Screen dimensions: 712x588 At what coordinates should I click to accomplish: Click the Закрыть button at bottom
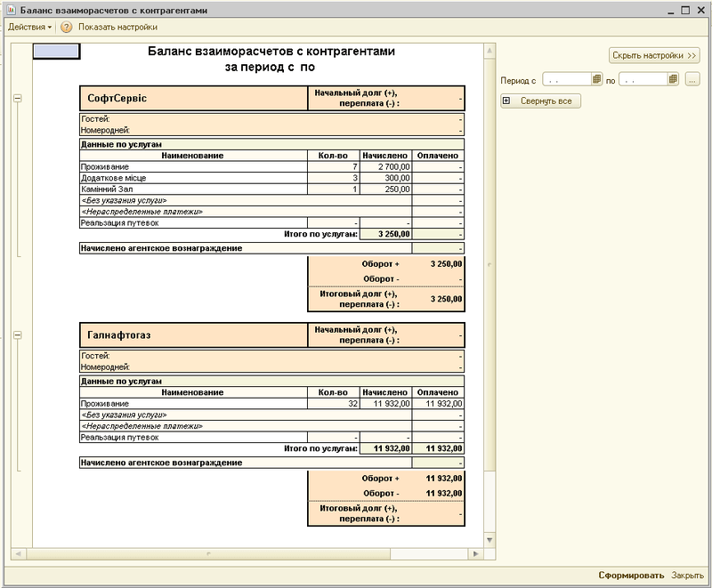687,576
